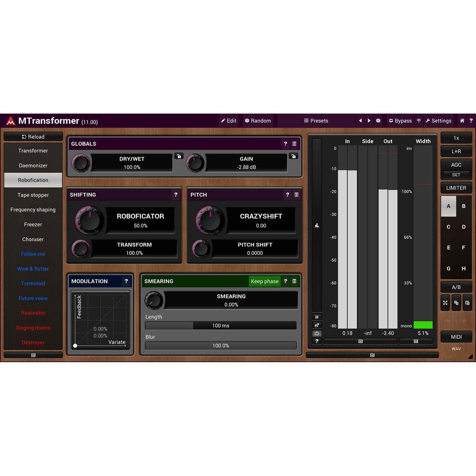Switch to preset slot B
Viewport: 476px width, 476px height.
point(464,206)
